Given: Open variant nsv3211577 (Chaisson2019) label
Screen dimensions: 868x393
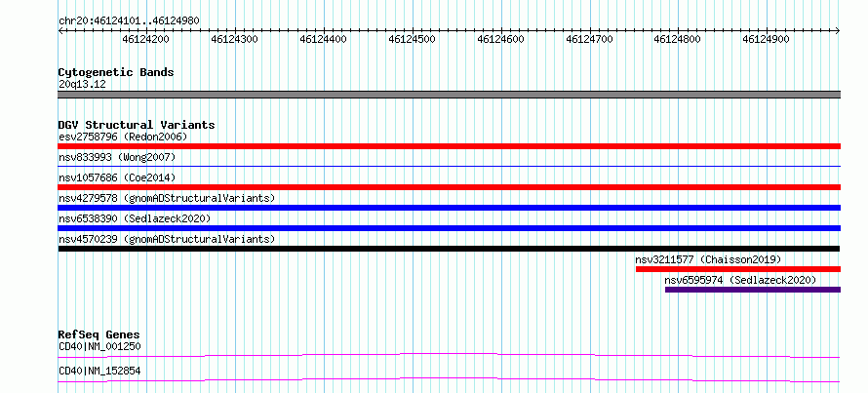Looking at the screenshot, I should pyautogui.click(x=708, y=259).
